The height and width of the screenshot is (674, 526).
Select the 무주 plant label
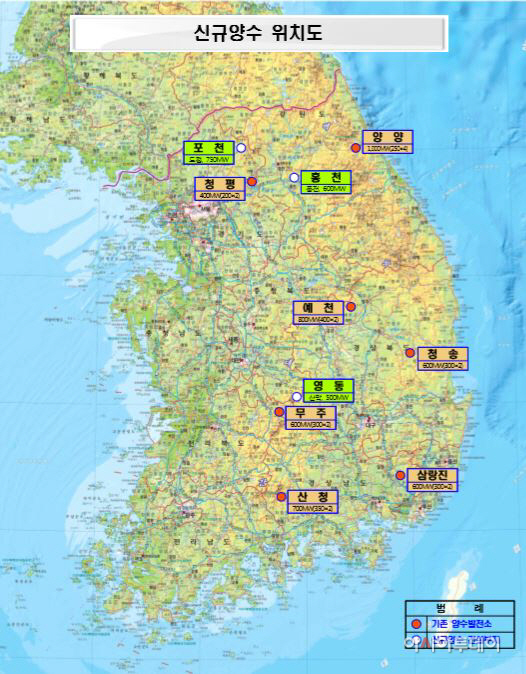(x=311, y=418)
